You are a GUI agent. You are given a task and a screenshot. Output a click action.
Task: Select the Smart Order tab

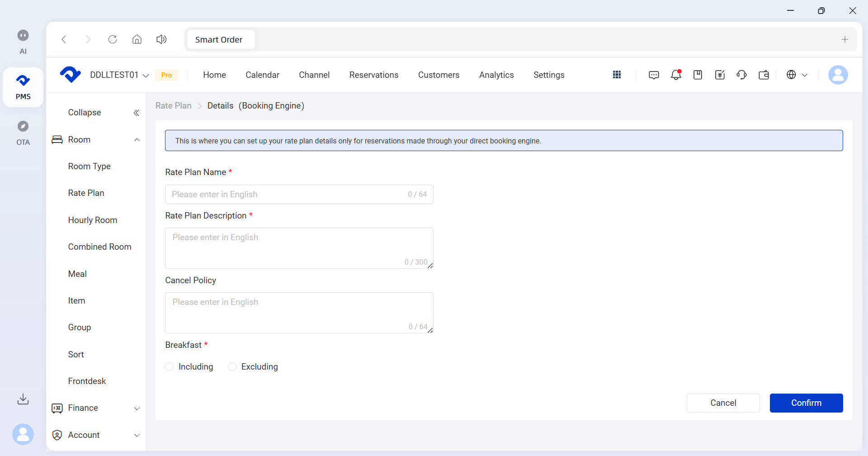[221, 39]
